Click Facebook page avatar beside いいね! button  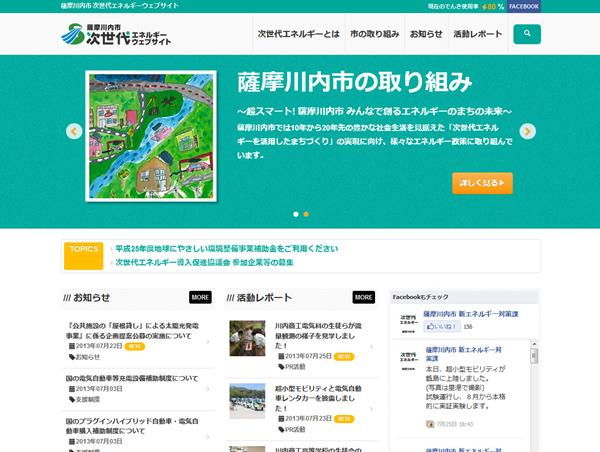(x=408, y=322)
